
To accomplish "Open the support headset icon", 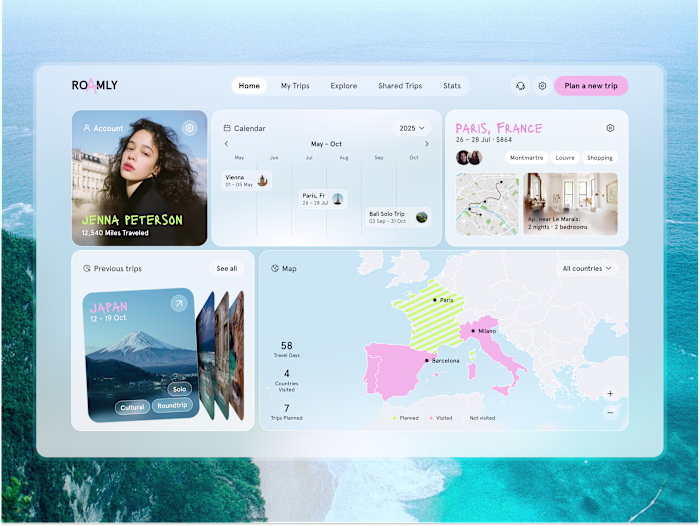I will click(x=521, y=86).
